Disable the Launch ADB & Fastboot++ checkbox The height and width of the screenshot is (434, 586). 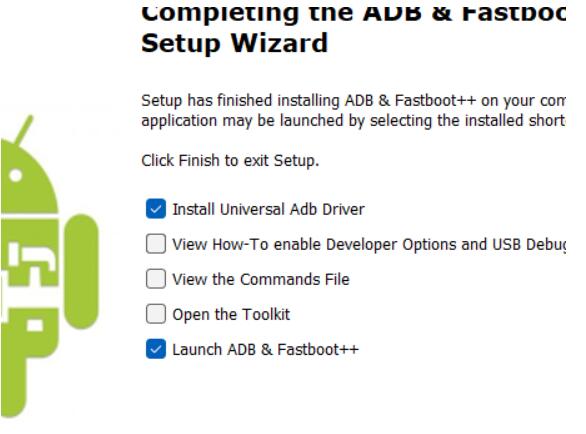pyautogui.click(x=156, y=349)
